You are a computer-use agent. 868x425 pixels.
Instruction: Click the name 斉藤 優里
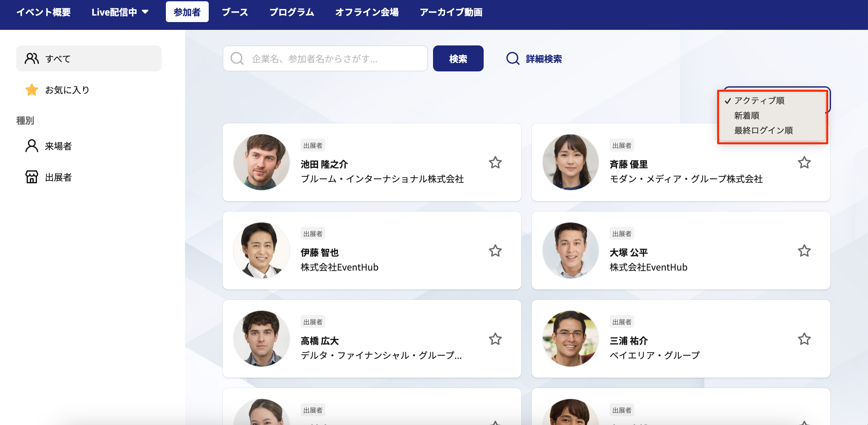pos(628,164)
